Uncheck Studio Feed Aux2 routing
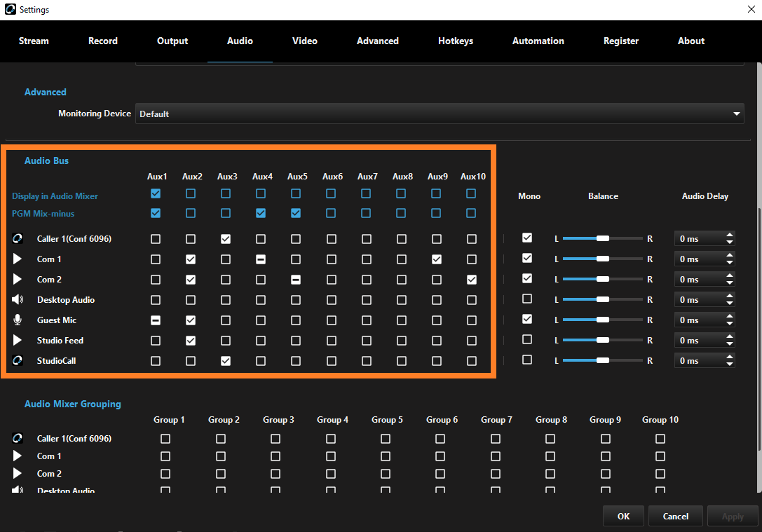 coord(191,341)
